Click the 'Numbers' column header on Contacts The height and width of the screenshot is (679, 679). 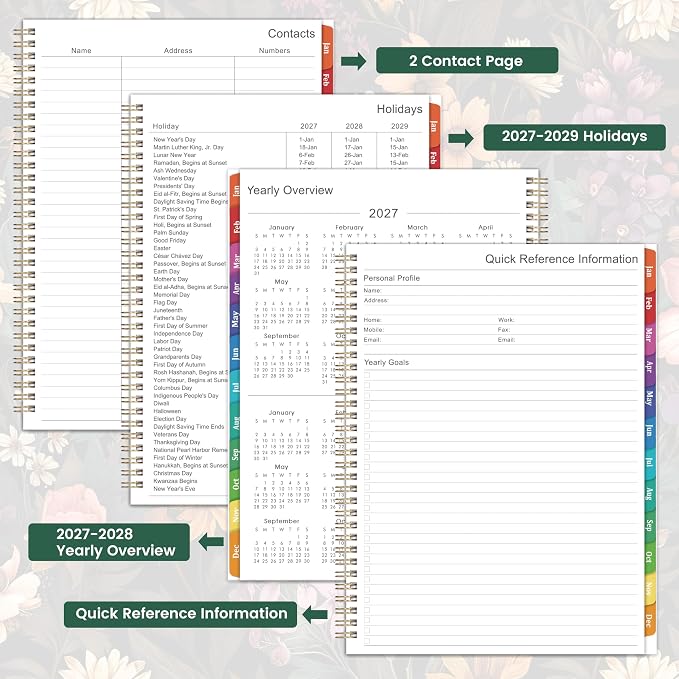274,51
